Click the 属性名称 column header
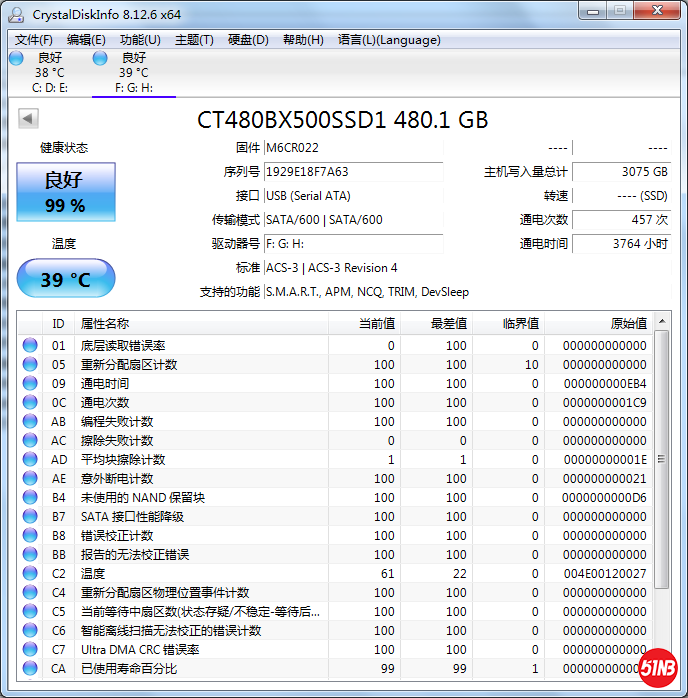The width and height of the screenshot is (688, 698). pyautogui.click(x=105, y=323)
